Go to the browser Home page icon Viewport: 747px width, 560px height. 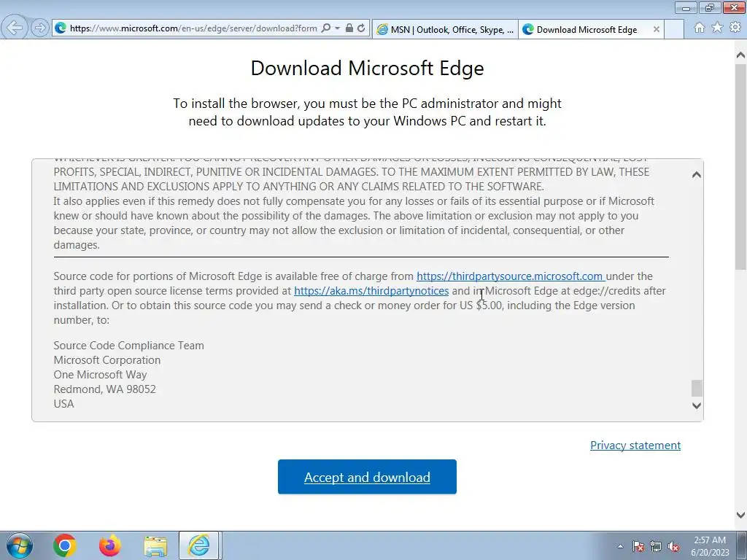pos(700,28)
